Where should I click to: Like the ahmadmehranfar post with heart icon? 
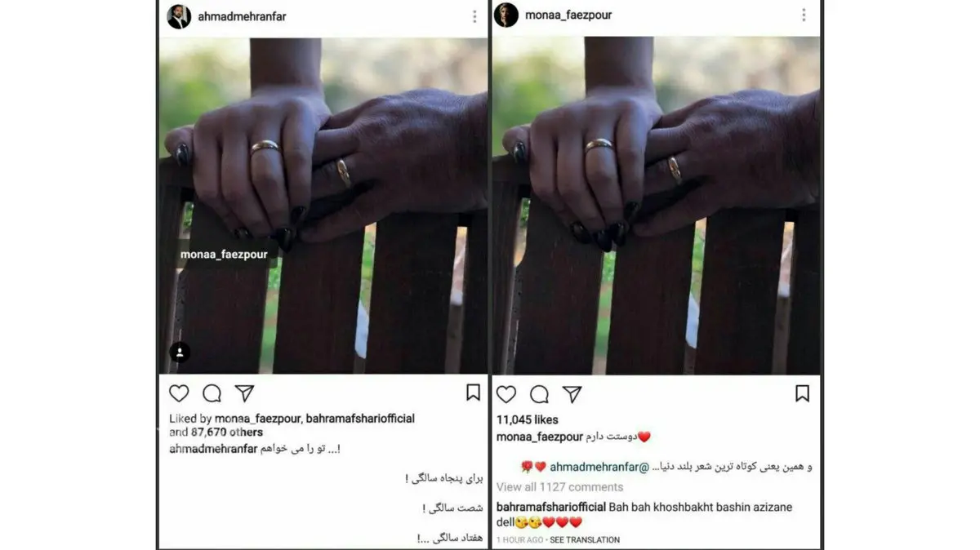pyautogui.click(x=179, y=393)
